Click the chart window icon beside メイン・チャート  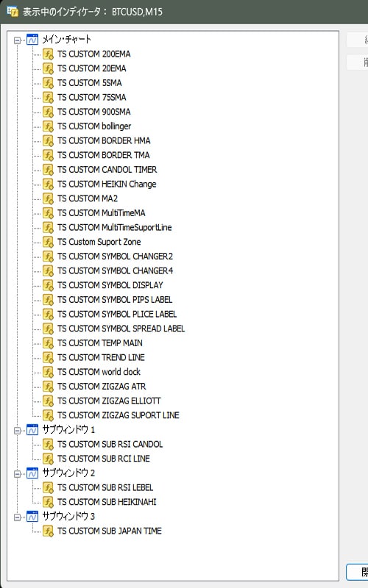pyautogui.click(x=32, y=40)
